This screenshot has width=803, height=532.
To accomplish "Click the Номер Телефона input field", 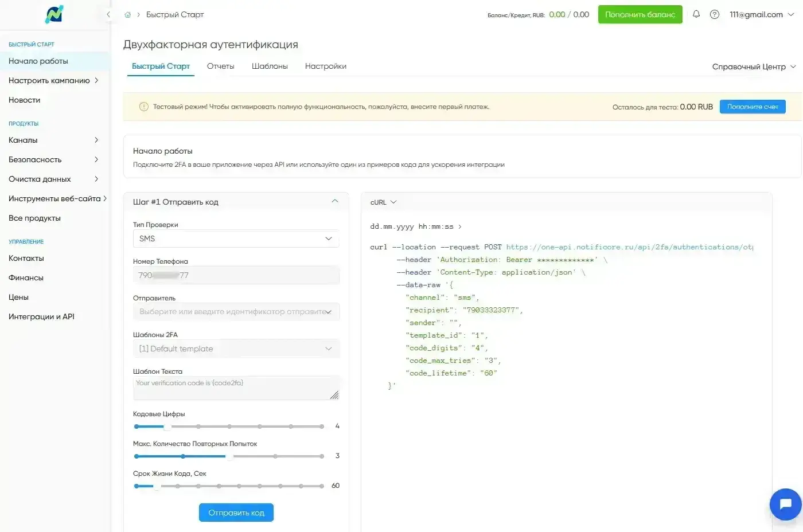I will pyautogui.click(x=236, y=275).
